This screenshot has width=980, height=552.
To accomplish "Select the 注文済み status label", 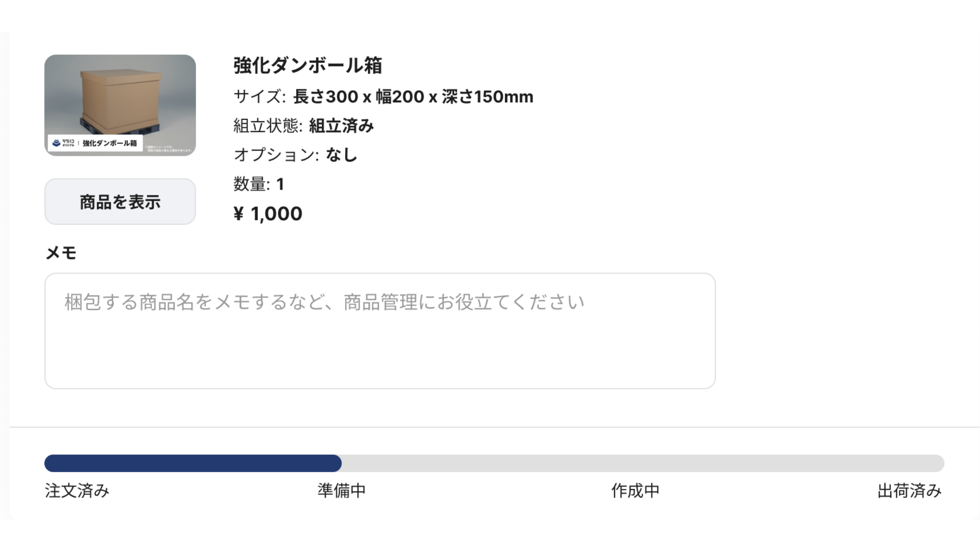I will tap(77, 490).
